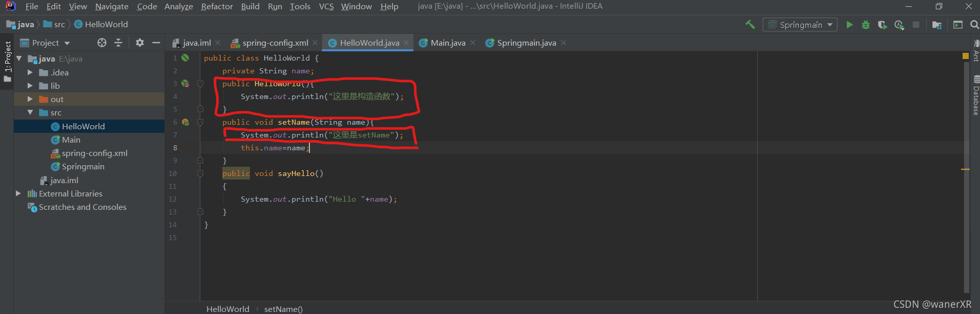
Task: Toggle fold end marker at line 13
Action: click(200, 211)
